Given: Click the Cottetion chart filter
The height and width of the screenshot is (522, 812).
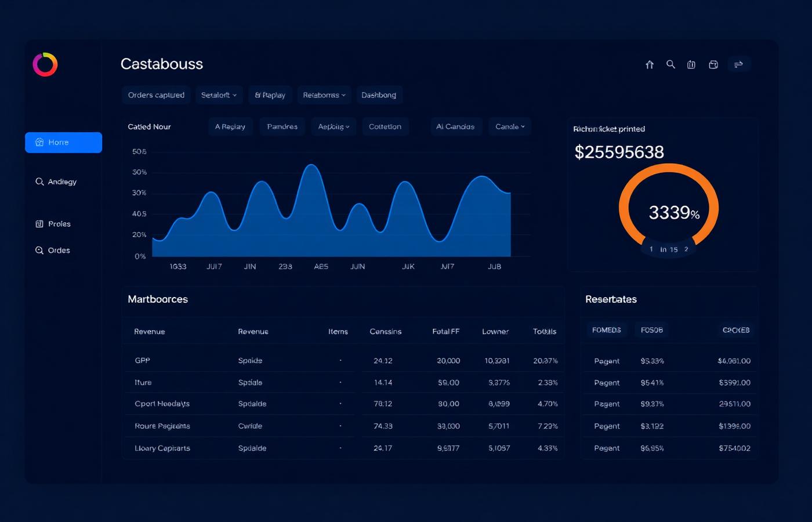Looking at the screenshot, I should pos(385,126).
